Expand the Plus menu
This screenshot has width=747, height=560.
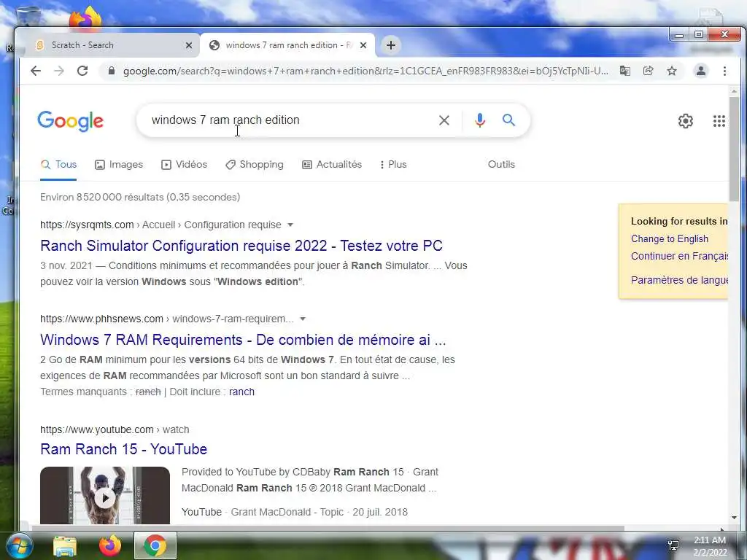tap(393, 164)
